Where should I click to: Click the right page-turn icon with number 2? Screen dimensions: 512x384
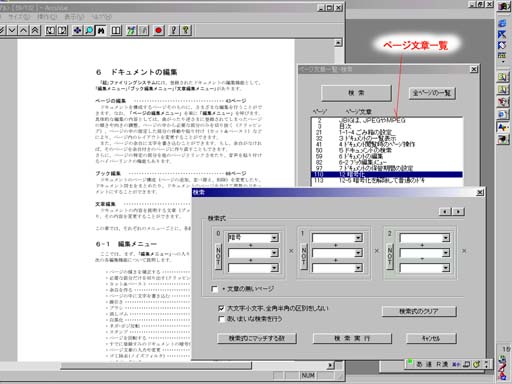[62, 31]
